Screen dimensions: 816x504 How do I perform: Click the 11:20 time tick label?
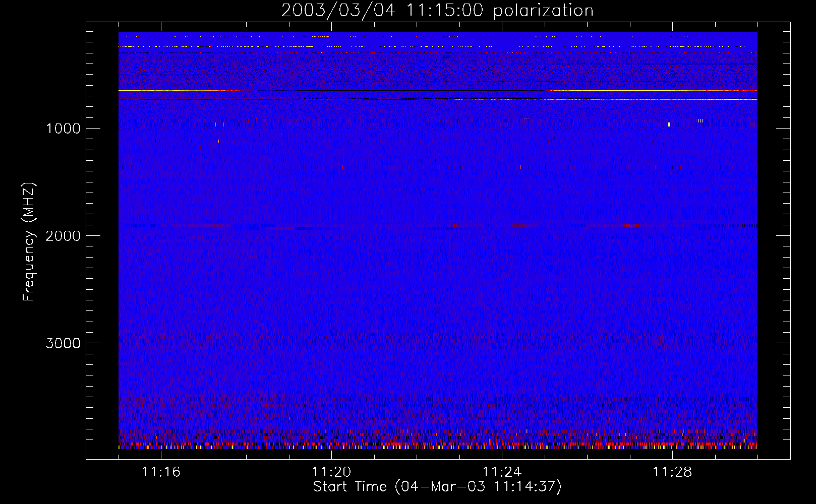331,472
